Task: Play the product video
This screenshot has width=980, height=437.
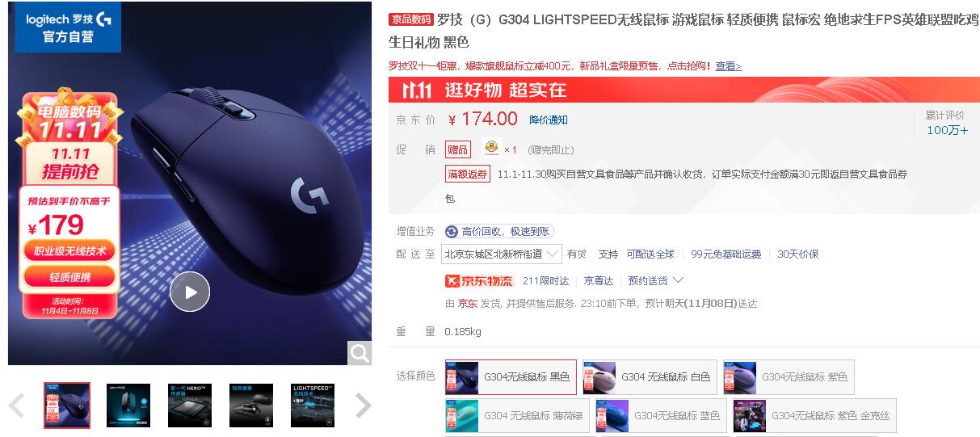Action: pyautogui.click(x=190, y=292)
